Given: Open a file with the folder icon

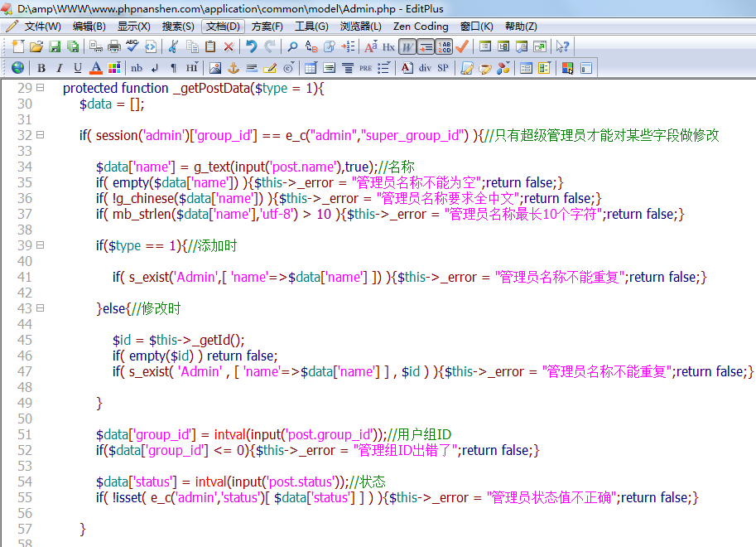Looking at the screenshot, I should pos(36,47).
